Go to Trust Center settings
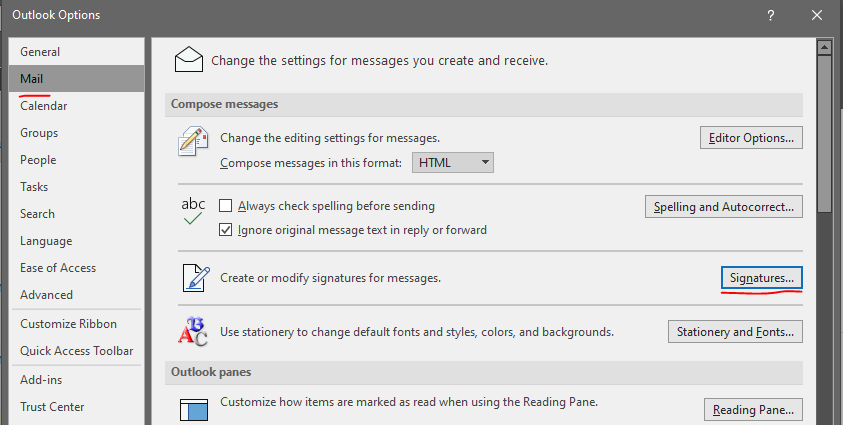The image size is (843, 425). [x=52, y=407]
